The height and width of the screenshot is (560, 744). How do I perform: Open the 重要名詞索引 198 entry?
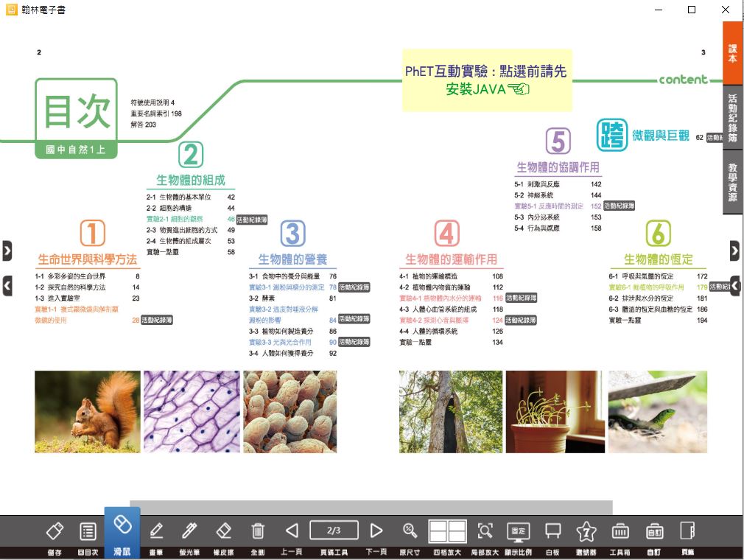tap(156, 113)
